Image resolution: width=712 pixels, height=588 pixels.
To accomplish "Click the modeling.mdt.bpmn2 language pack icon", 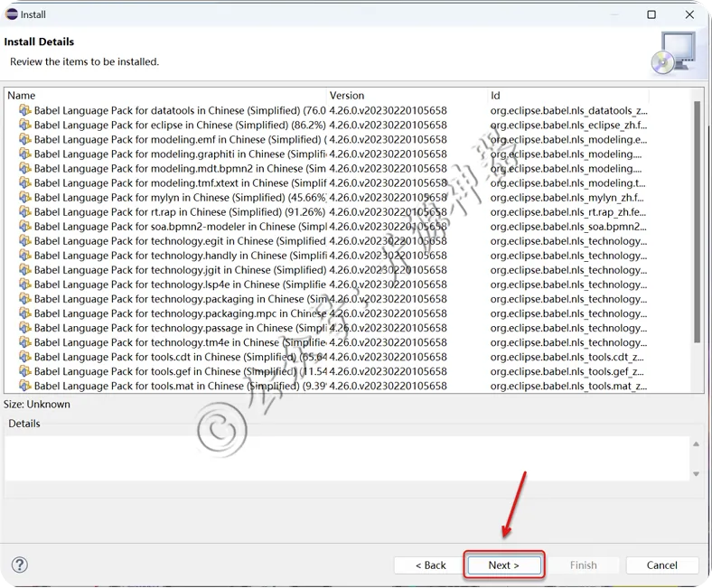I will point(25,169).
